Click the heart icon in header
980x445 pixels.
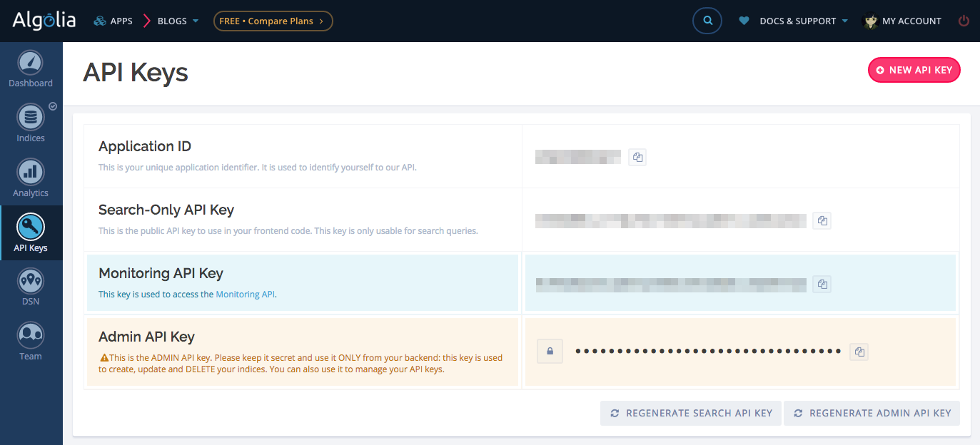pos(744,21)
